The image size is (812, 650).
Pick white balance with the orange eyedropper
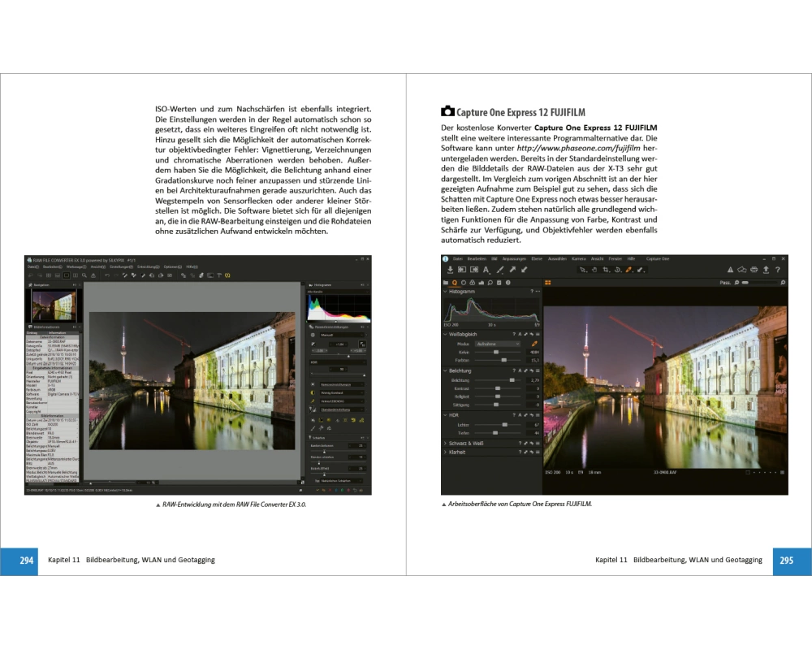click(535, 344)
